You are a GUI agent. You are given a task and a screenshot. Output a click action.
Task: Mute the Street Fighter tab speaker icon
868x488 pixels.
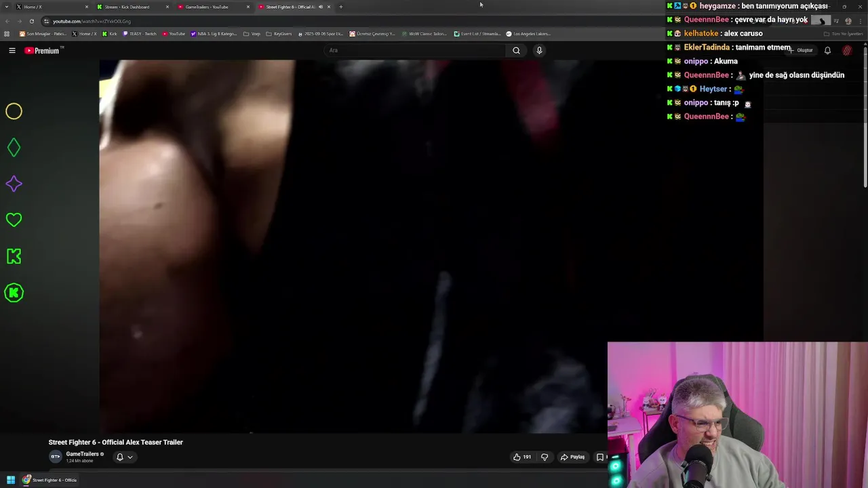click(321, 7)
